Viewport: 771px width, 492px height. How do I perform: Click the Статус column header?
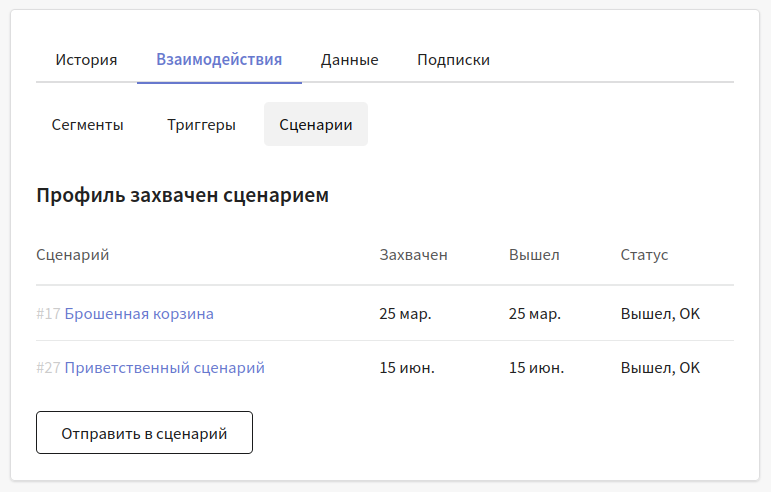pos(644,255)
